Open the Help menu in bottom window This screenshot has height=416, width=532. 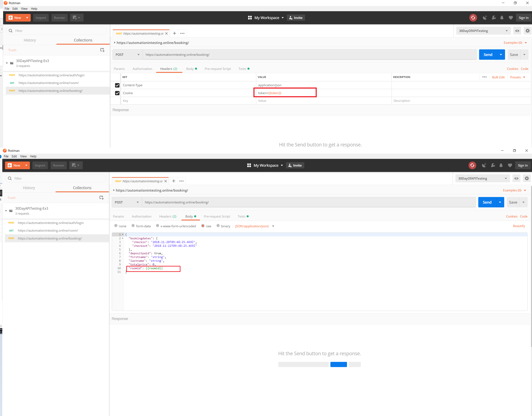click(33, 156)
